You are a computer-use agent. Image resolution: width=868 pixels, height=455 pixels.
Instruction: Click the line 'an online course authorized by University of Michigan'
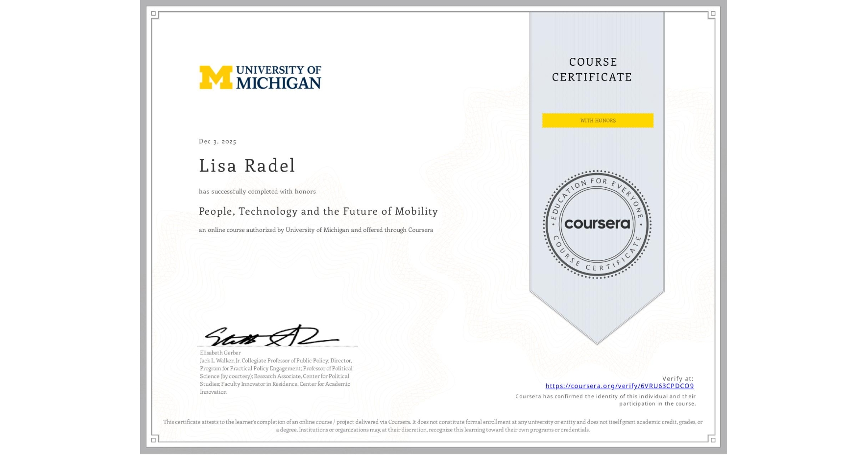click(x=316, y=230)
